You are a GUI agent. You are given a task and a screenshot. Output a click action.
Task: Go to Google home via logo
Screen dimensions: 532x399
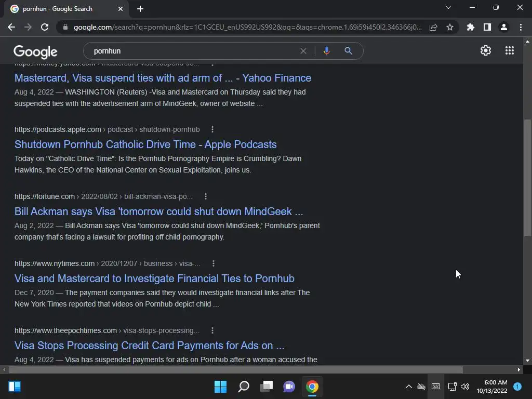(x=35, y=51)
